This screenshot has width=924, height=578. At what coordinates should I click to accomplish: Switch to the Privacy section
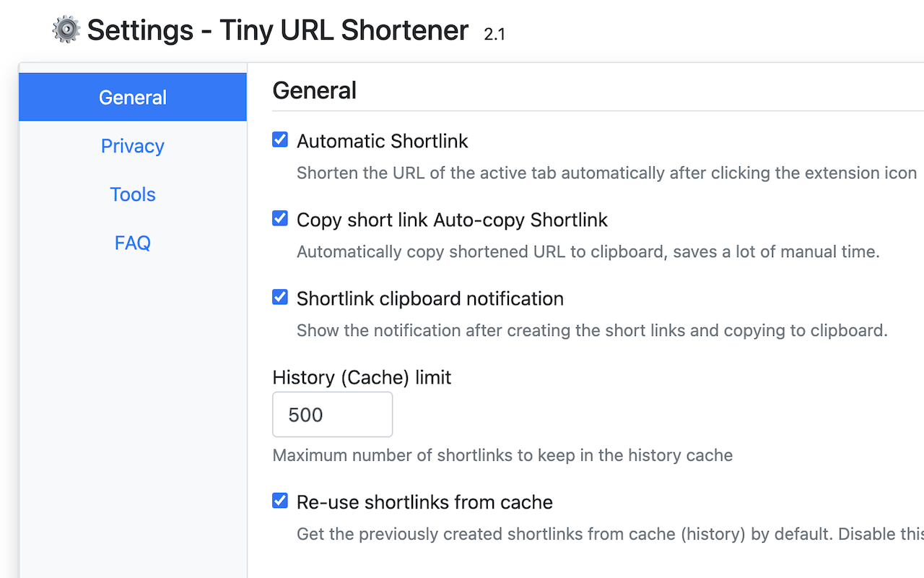(132, 145)
